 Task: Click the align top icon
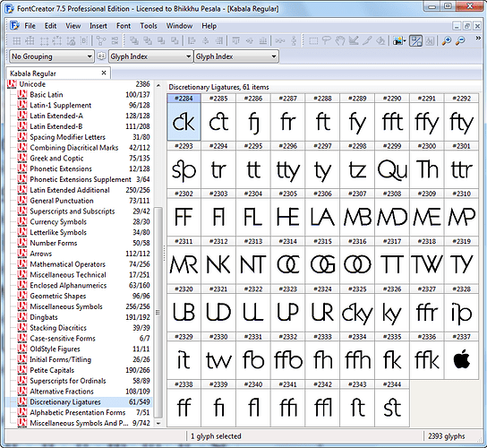(236, 40)
